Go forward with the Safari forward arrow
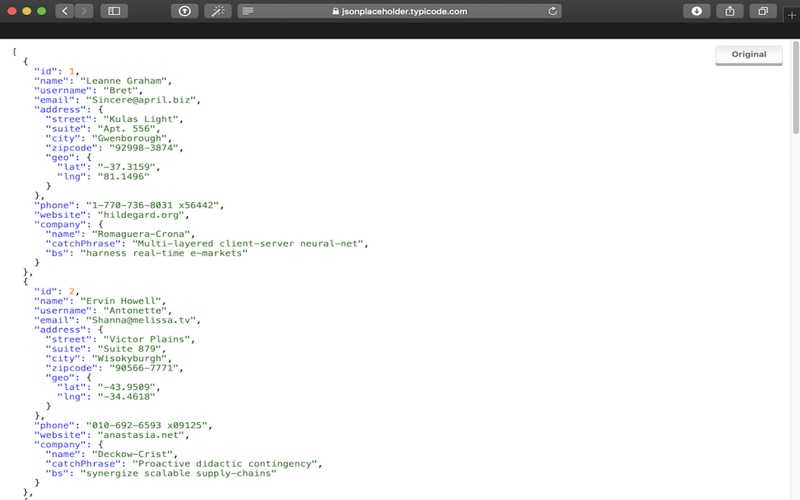Screen dimensions: 800x500 point(84,11)
